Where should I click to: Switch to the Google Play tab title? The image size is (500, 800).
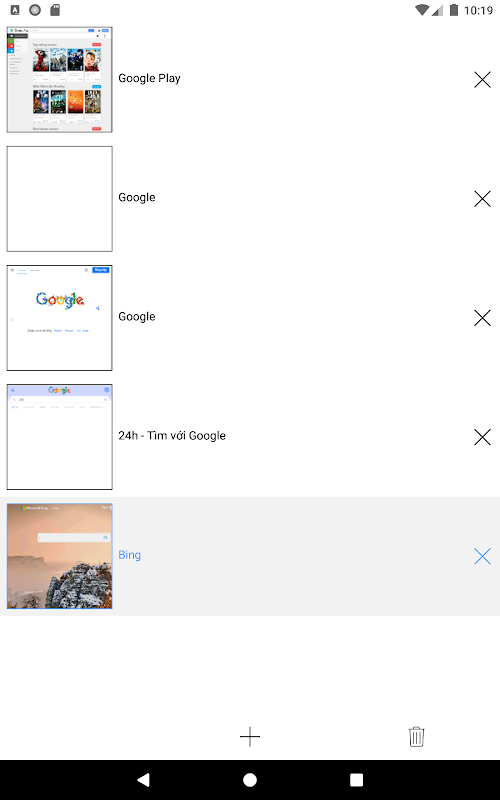149,79
